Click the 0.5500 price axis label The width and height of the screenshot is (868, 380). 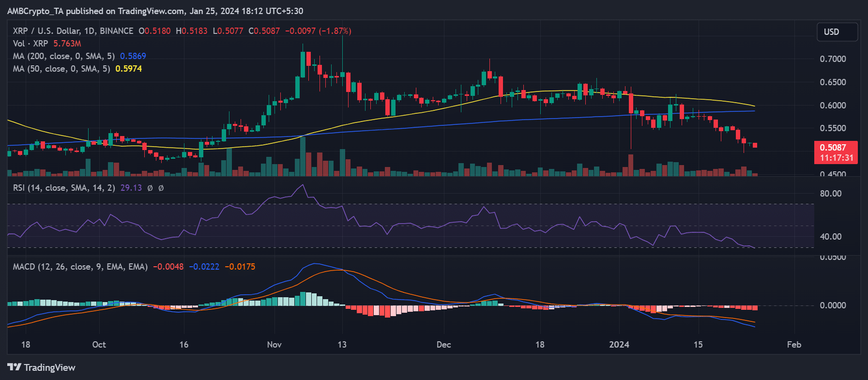click(833, 128)
